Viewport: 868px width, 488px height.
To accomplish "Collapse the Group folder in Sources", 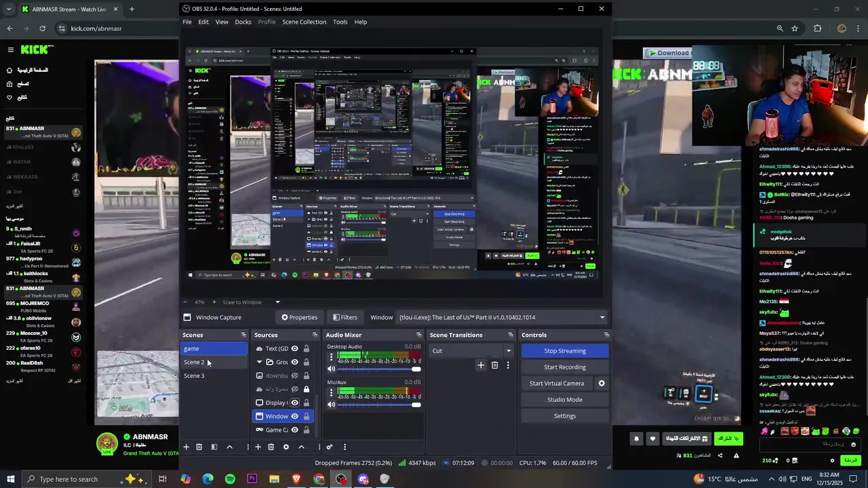I will 259,362.
